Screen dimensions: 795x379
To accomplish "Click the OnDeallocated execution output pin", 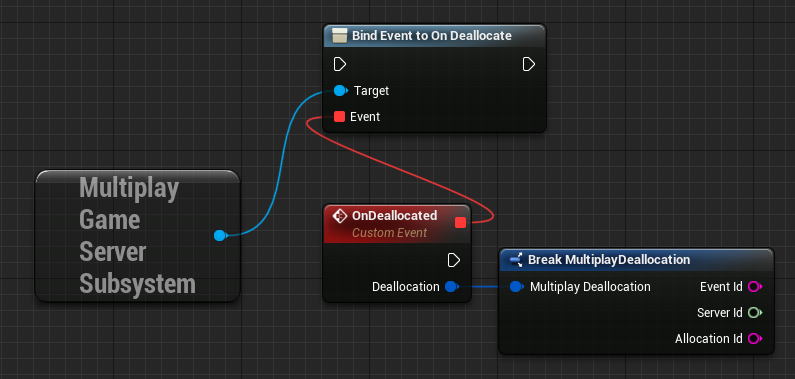I will tap(454, 260).
